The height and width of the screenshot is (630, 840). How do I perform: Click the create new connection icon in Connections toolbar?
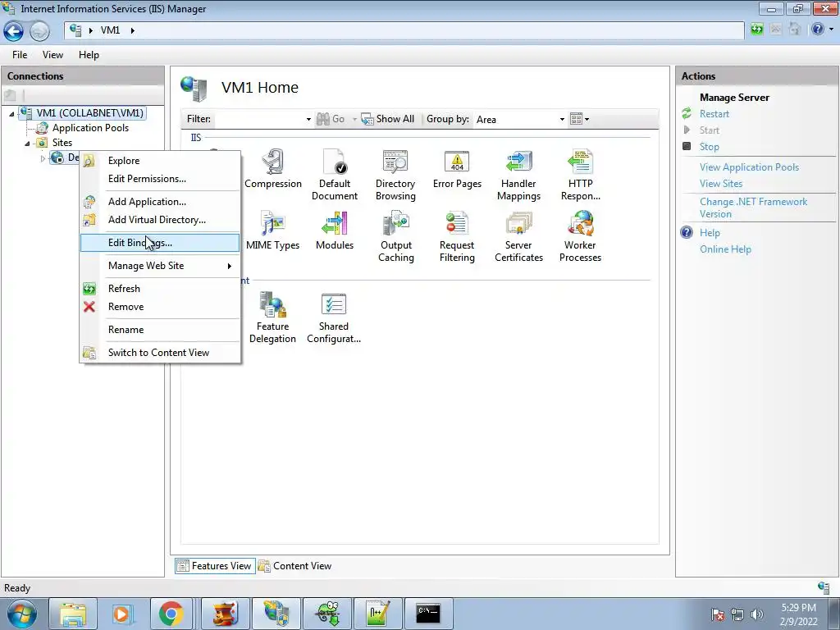pos(10,96)
